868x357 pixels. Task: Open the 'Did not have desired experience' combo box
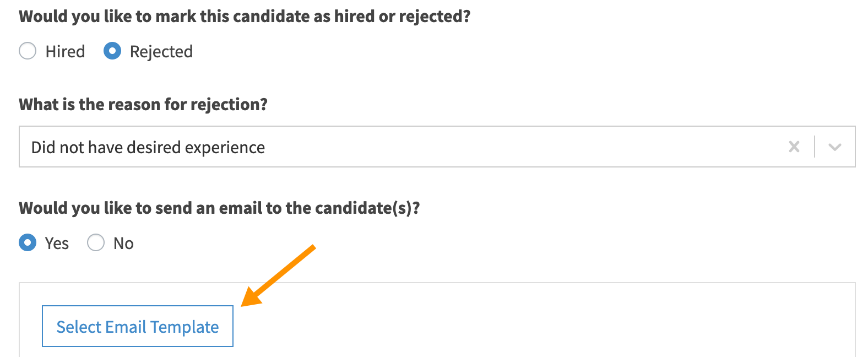[835, 147]
